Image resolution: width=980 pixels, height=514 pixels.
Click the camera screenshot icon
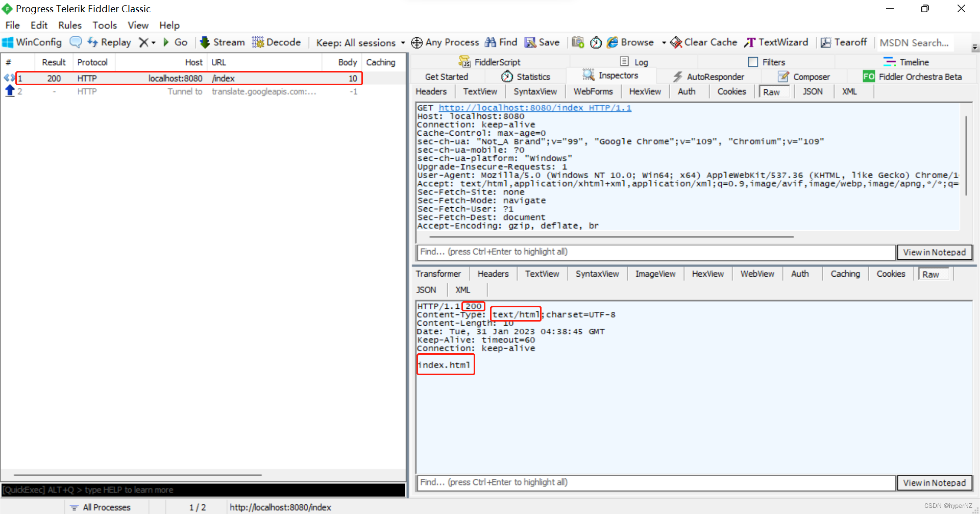[578, 42]
